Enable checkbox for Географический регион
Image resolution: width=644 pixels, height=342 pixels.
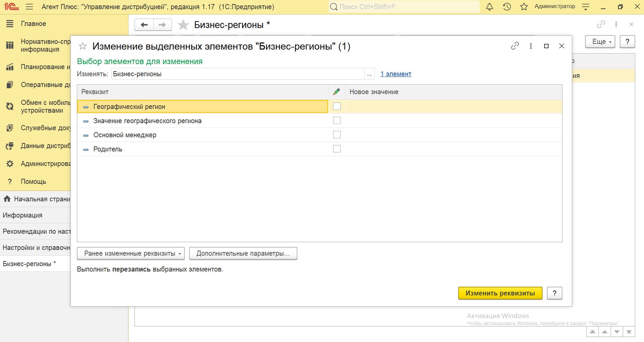336,106
